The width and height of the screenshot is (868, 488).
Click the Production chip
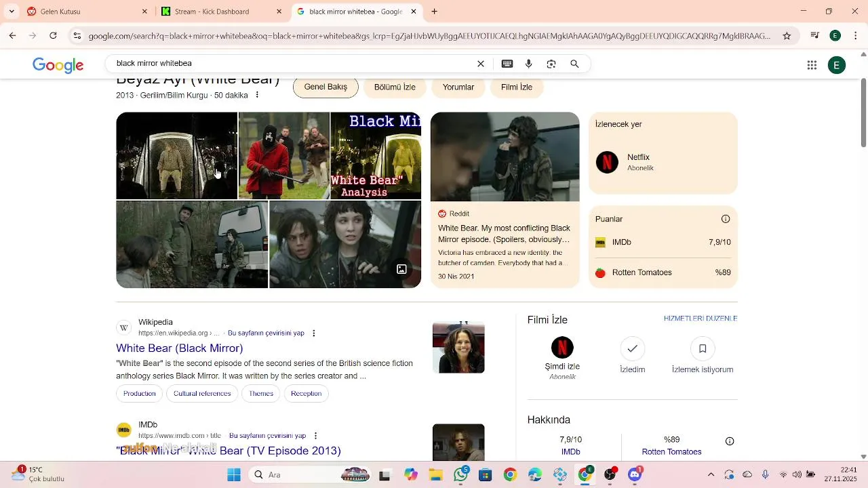(140, 394)
